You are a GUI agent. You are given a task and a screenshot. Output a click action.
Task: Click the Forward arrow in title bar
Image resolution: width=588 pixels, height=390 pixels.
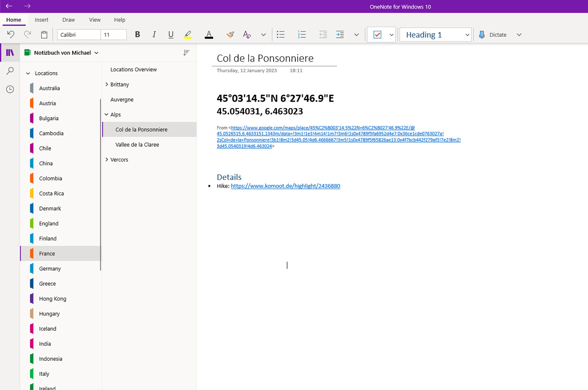point(27,6)
